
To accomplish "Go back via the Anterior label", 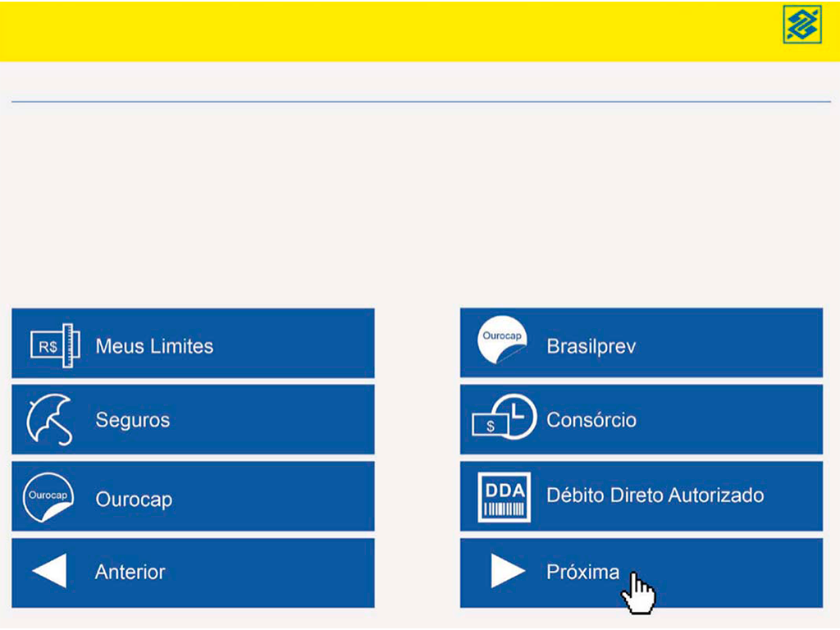I will pyautogui.click(x=130, y=572).
